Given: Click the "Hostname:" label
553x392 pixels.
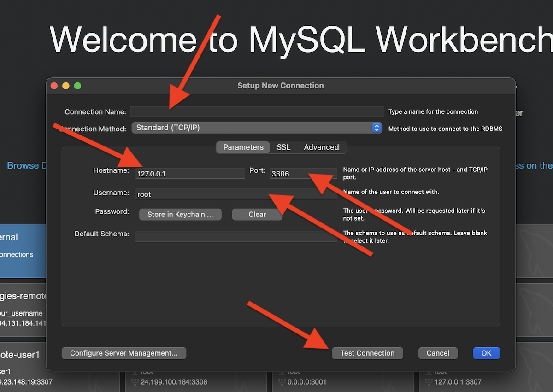Looking at the screenshot, I should pos(111,170).
